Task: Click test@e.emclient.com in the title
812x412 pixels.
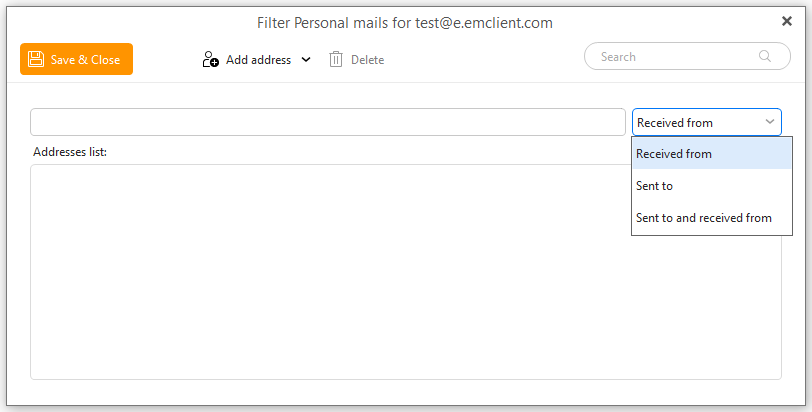Action: click(484, 23)
